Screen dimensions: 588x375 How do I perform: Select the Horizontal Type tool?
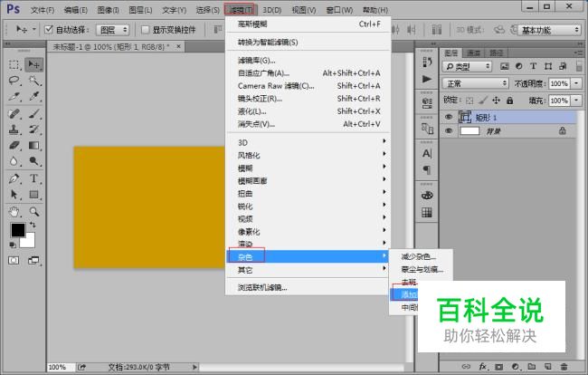coord(34,178)
